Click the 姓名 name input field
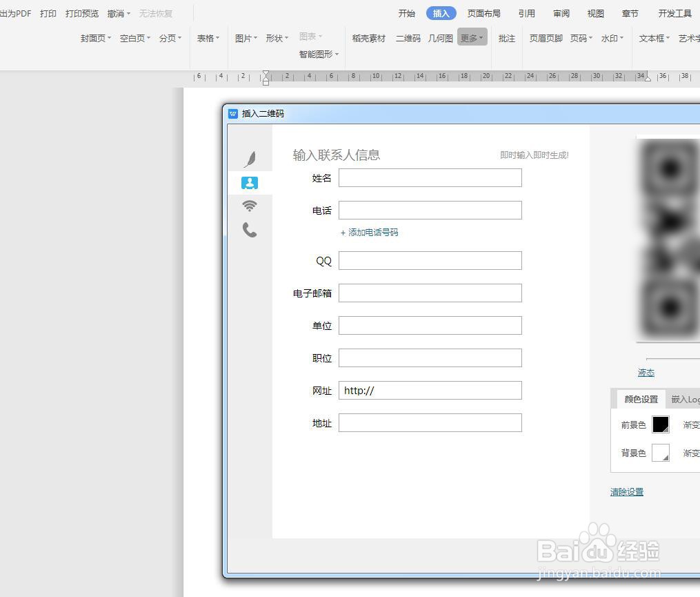700x597 pixels. pos(430,178)
